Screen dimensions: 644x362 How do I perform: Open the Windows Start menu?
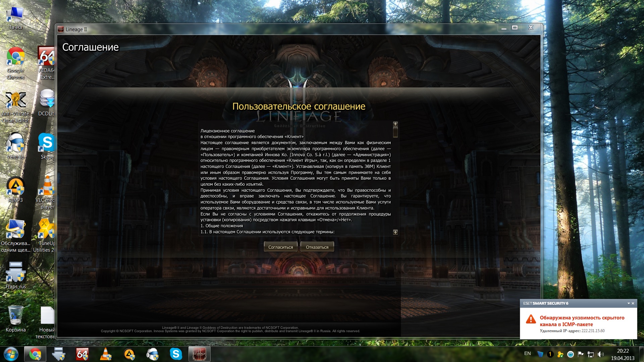[11, 354]
